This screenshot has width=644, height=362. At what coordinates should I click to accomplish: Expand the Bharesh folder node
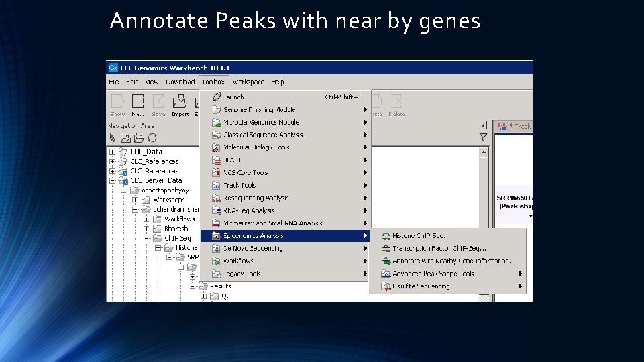[x=146, y=229]
